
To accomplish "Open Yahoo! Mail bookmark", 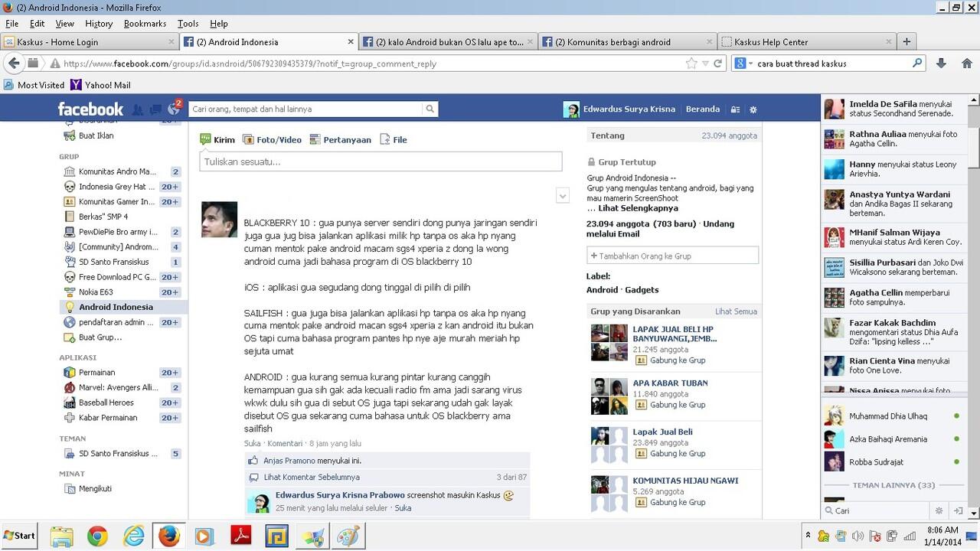I will [100, 85].
